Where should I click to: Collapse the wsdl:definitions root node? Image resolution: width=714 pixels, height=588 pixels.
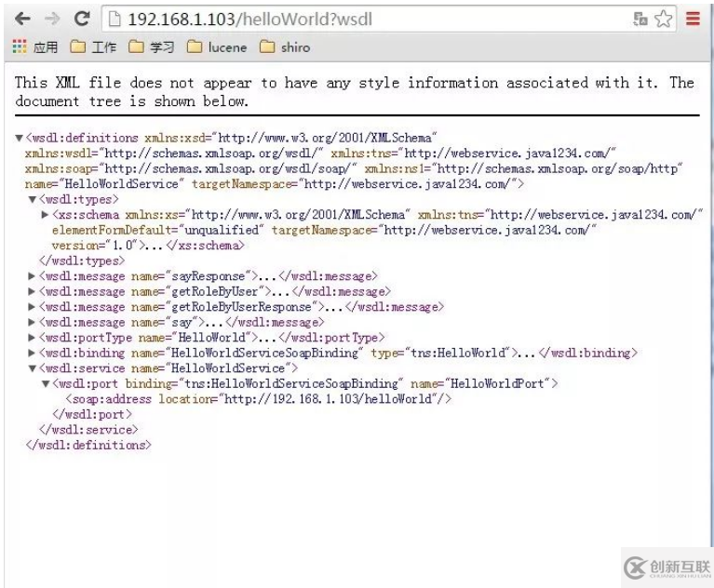click(x=19, y=138)
